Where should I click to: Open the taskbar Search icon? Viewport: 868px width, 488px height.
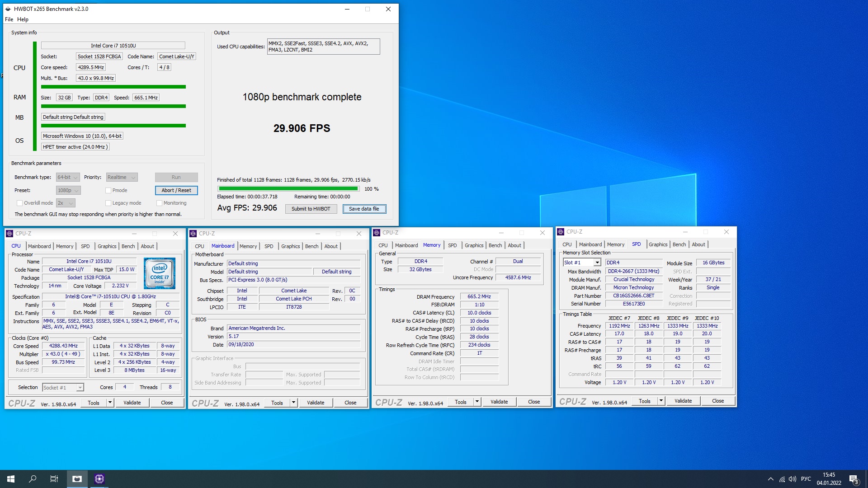point(33,479)
